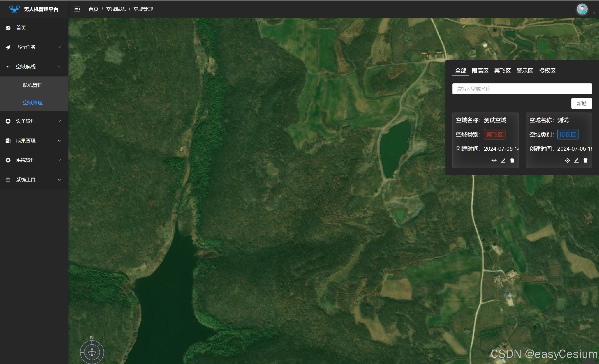Open 航线管理 in the sidebar
The image size is (599, 364).
pos(33,85)
